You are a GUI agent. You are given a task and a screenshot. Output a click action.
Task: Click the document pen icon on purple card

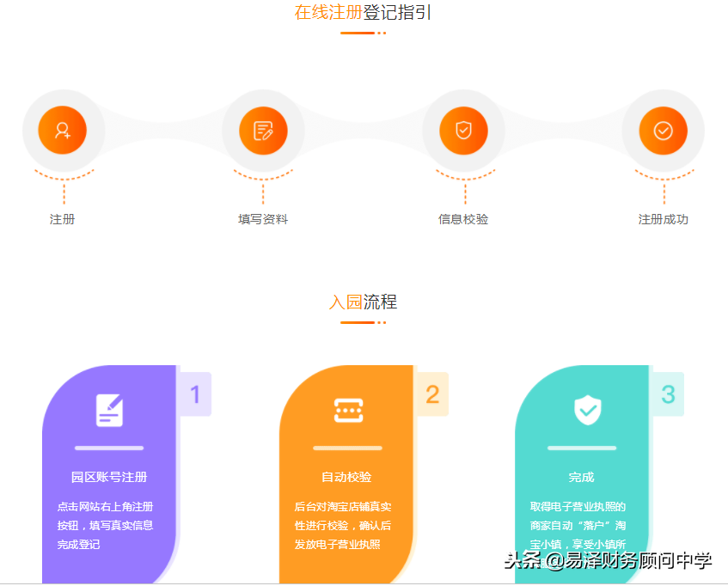(109, 410)
